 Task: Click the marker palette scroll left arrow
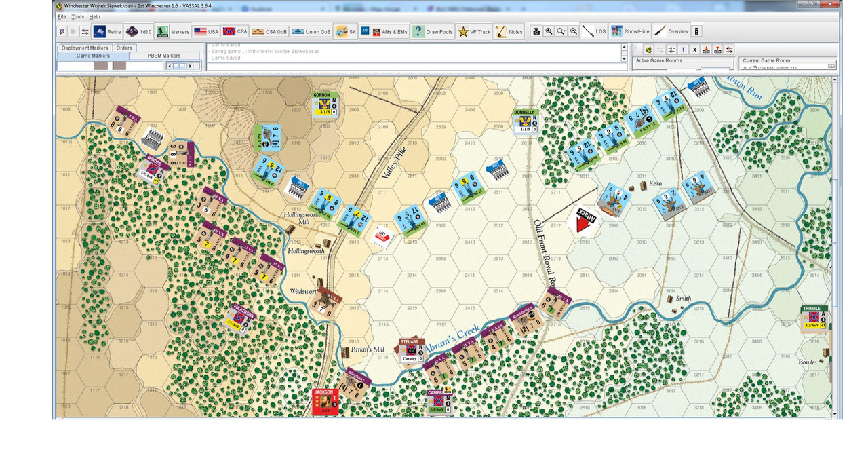click(171, 66)
